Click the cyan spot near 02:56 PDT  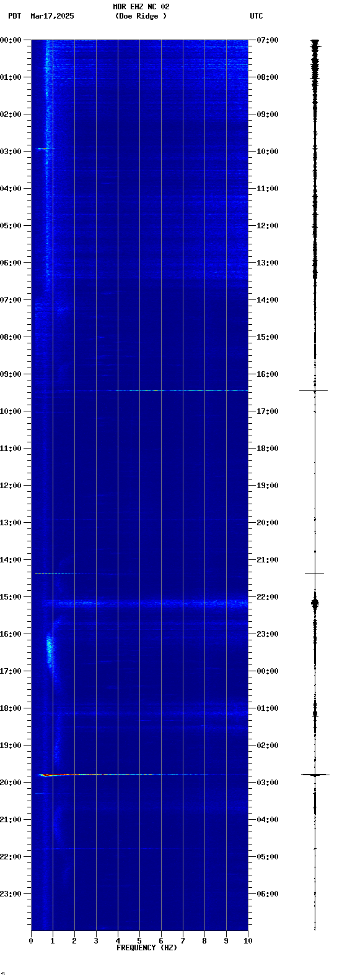coord(43,148)
